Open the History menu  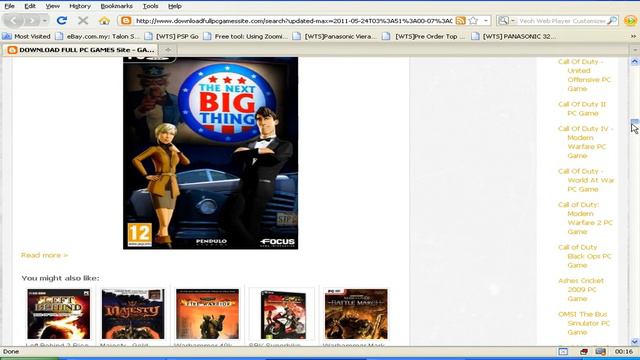coord(80,6)
